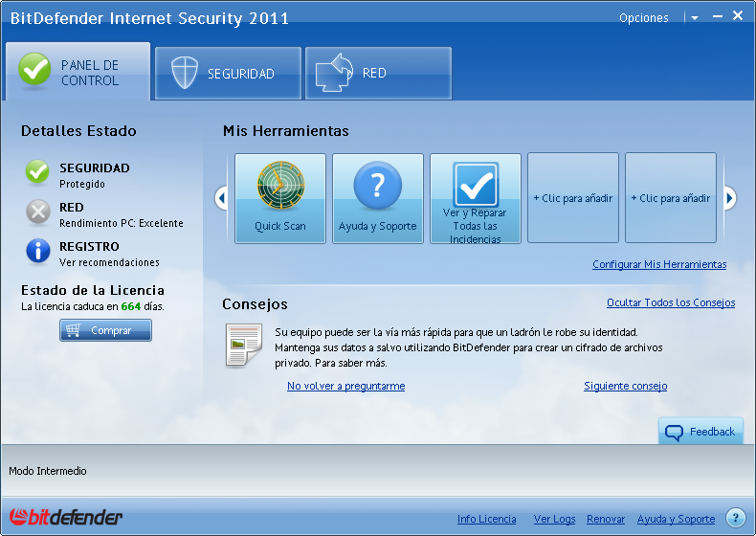Show the next tip with Siguiente consejo
Viewport: 756px width, 536px height.
[625, 386]
